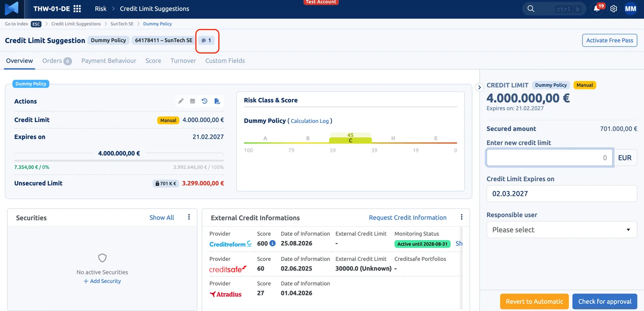Focus the Enter new credit limit field
The image size is (644, 311).
[549, 158]
